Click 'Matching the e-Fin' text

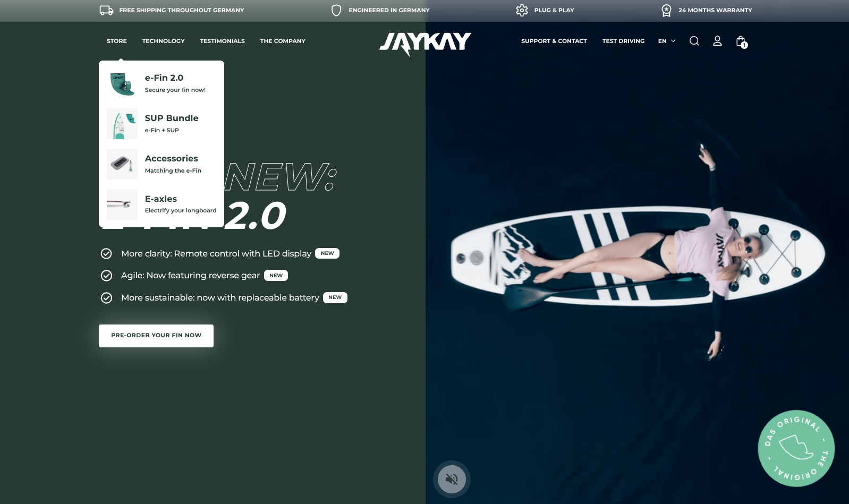(173, 170)
